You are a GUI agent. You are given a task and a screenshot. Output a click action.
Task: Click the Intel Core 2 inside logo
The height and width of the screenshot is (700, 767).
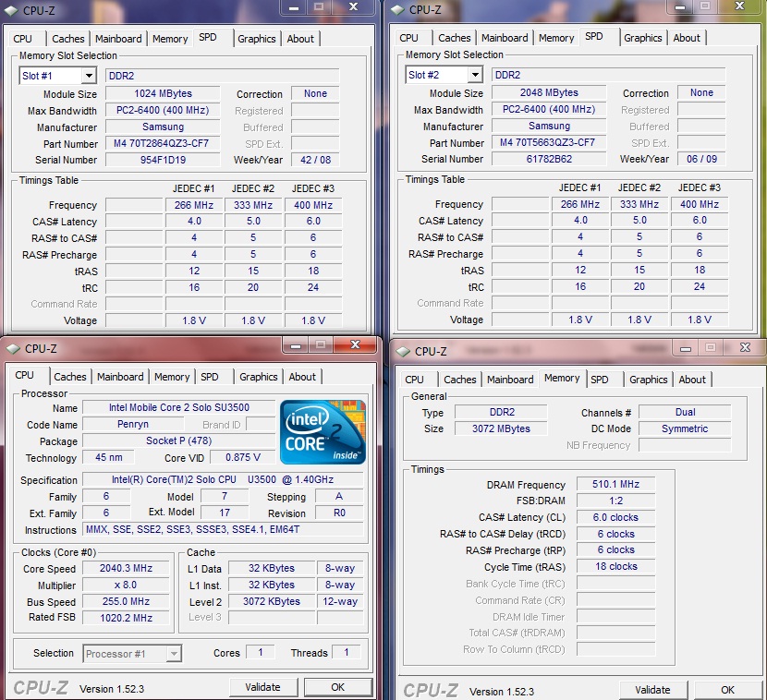pos(323,432)
